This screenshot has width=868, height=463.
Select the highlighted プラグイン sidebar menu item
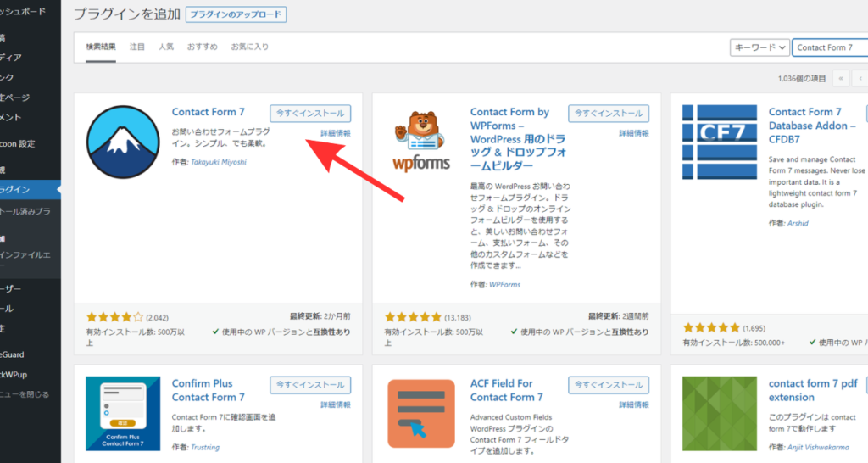pyautogui.click(x=31, y=189)
